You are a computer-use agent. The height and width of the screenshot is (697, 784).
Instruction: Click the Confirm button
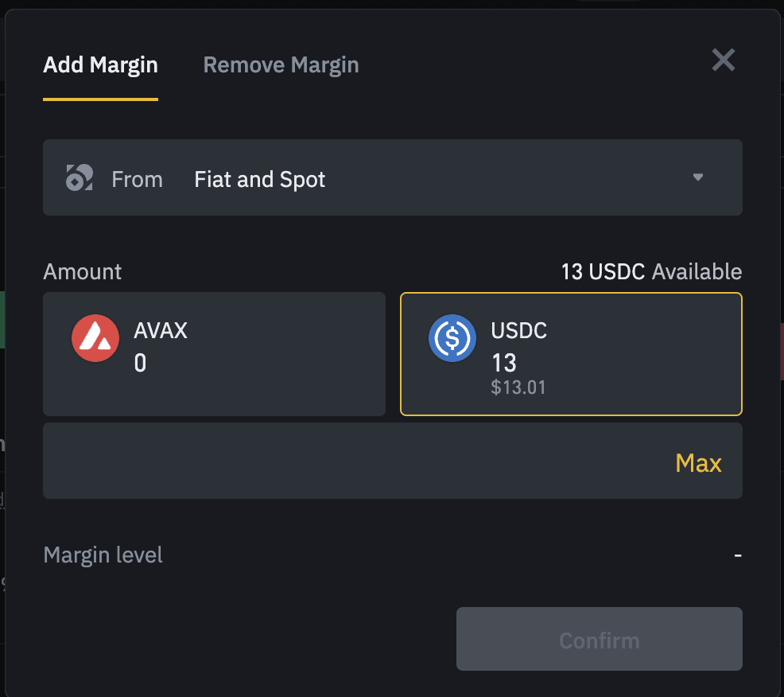tap(599, 640)
